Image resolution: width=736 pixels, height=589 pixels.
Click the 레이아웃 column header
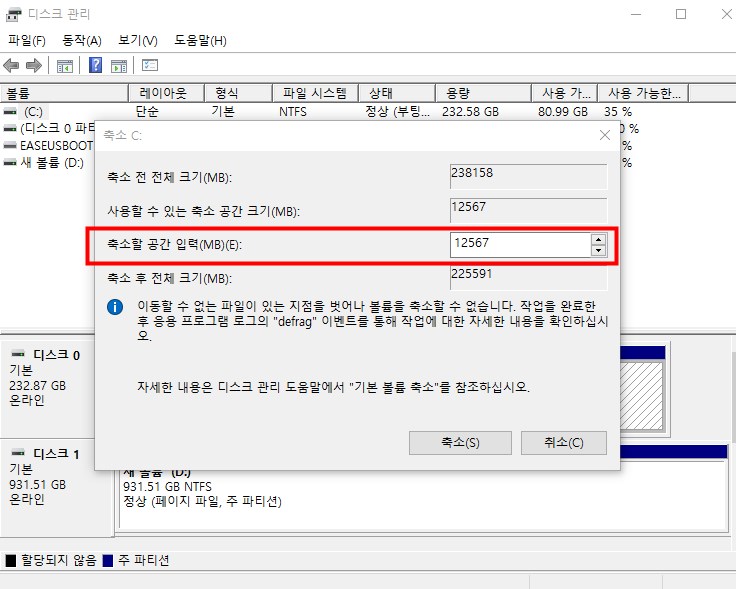click(167, 93)
